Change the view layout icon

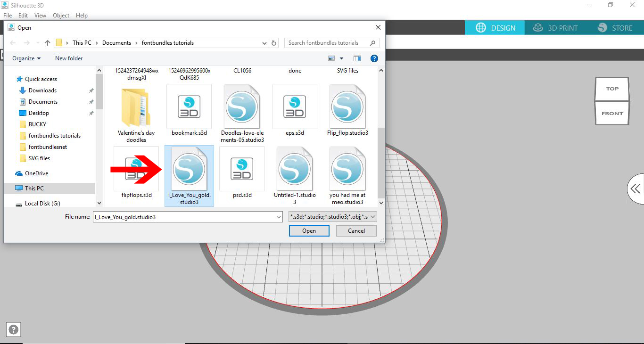click(x=331, y=58)
